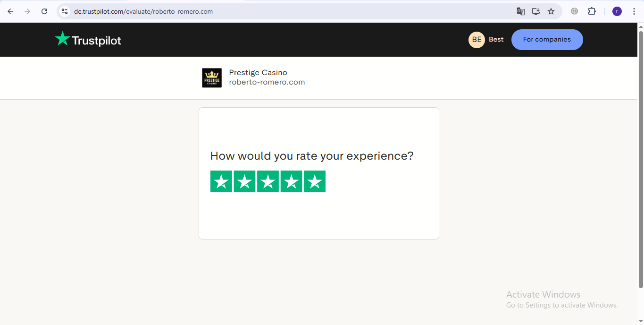
Task: Click the globe extension icon
Action: point(574,11)
